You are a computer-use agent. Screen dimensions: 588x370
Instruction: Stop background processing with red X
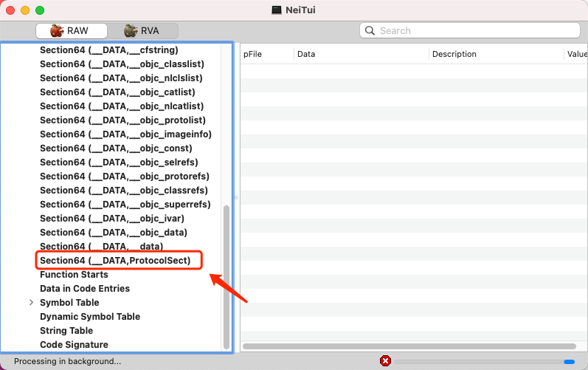click(x=385, y=361)
